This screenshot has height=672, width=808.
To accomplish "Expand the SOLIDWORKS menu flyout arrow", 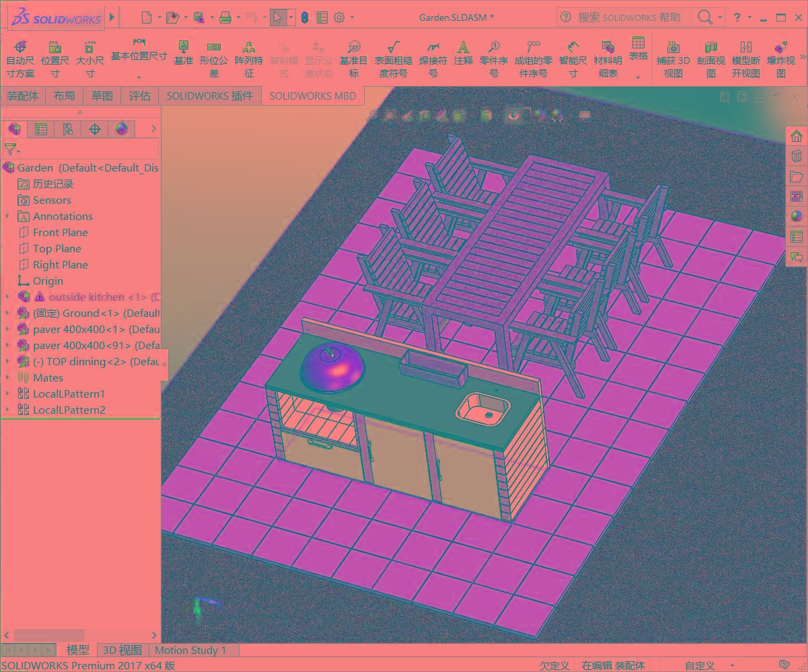I will 112,17.
